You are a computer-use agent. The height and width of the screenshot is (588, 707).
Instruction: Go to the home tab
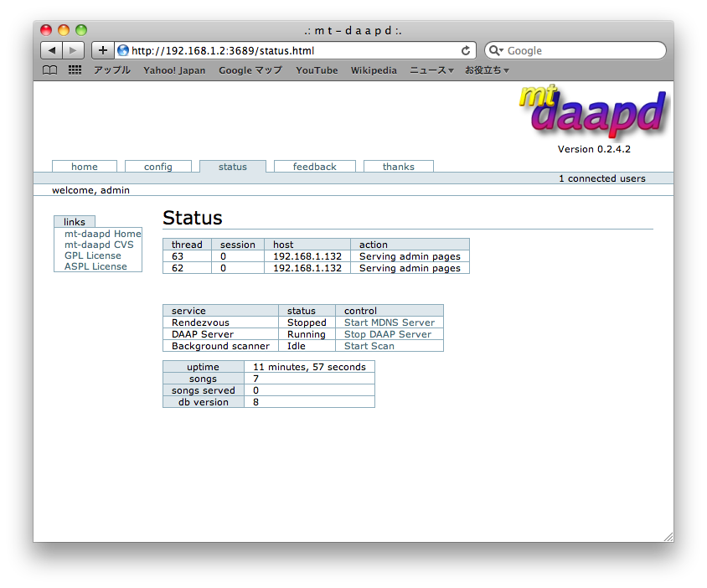coord(85,167)
